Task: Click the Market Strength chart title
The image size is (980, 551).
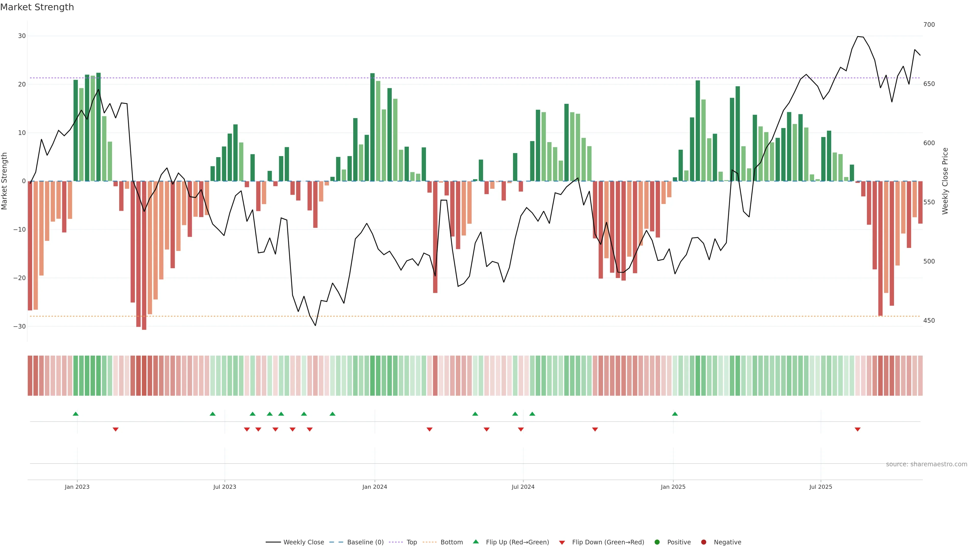Action: point(37,7)
